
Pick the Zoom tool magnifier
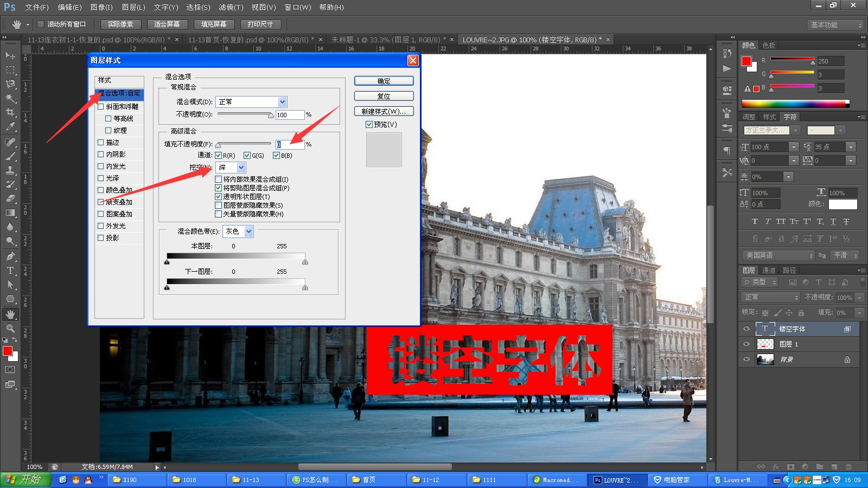(x=10, y=329)
